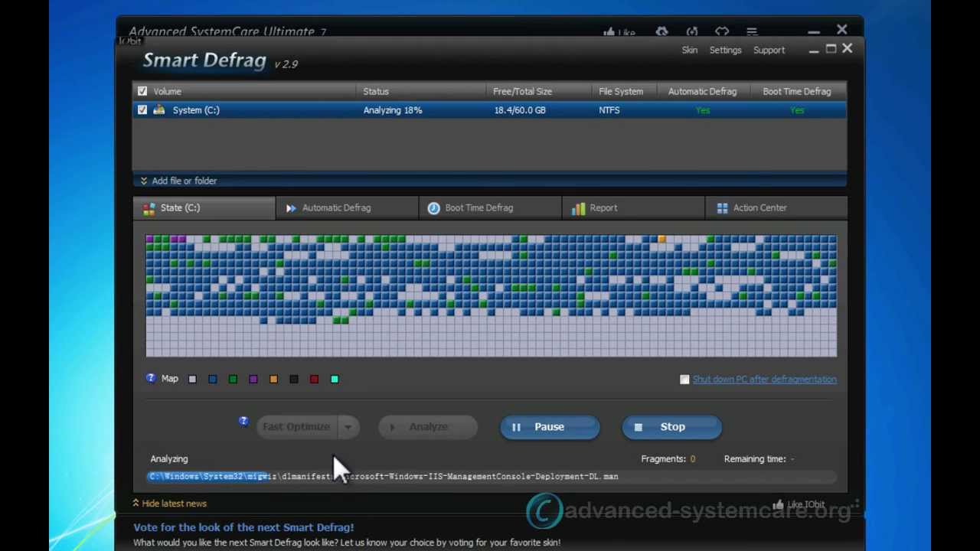The width and height of the screenshot is (980, 551).
Task: Stop the disk analysis
Action: click(671, 427)
